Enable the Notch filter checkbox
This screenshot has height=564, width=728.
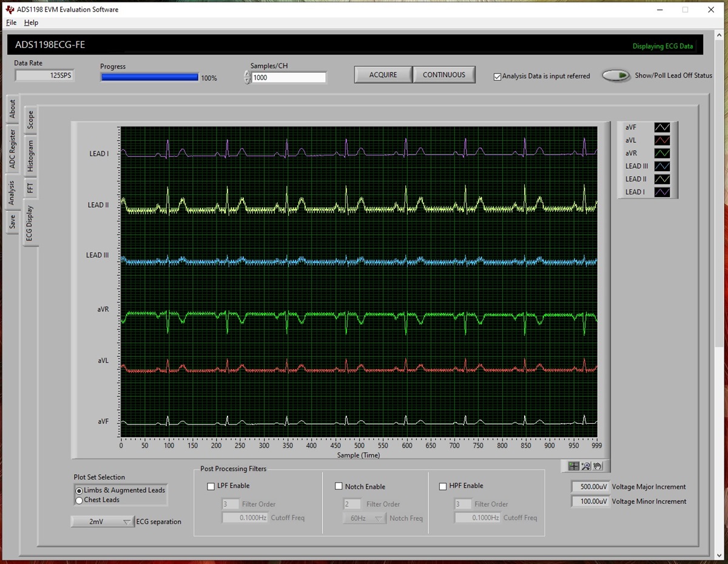pos(339,486)
